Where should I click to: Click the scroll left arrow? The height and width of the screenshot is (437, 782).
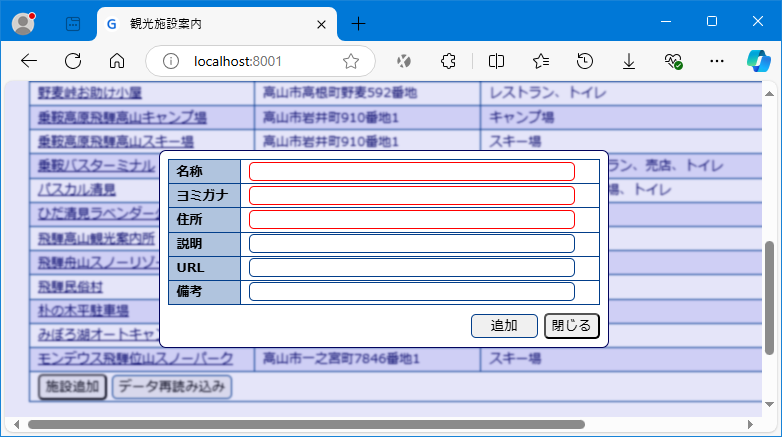(16, 425)
